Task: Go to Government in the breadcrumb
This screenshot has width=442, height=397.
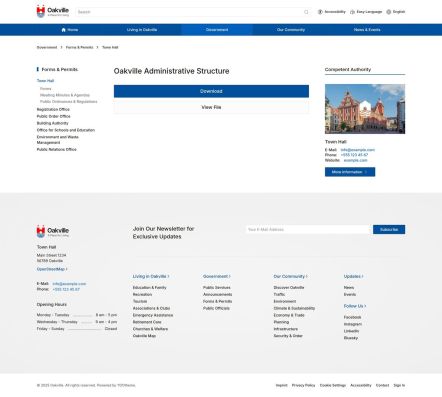Action: click(x=47, y=47)
